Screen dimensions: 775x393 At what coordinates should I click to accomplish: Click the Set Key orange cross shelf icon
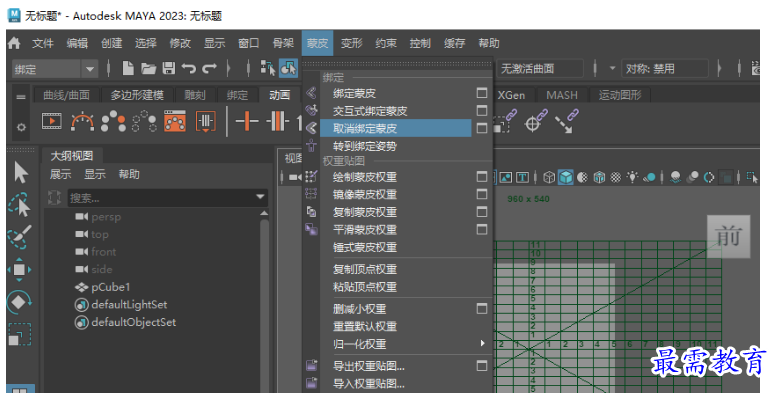247,121
